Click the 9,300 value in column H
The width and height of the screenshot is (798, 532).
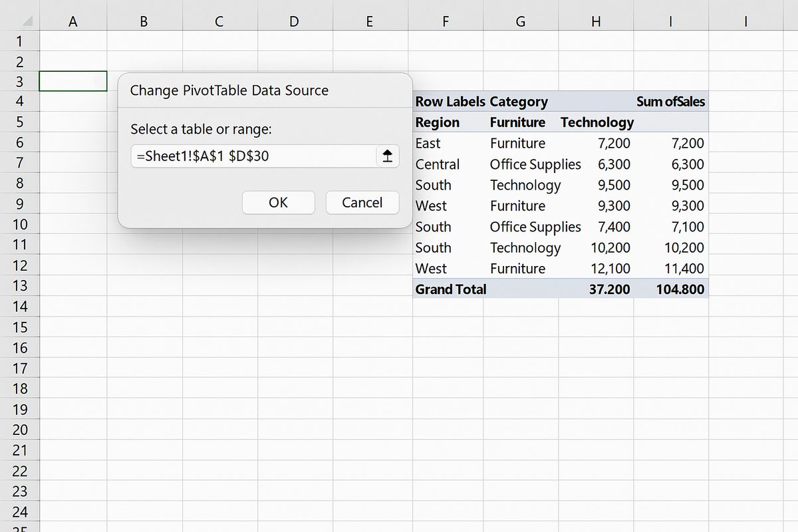click(614, 205)
